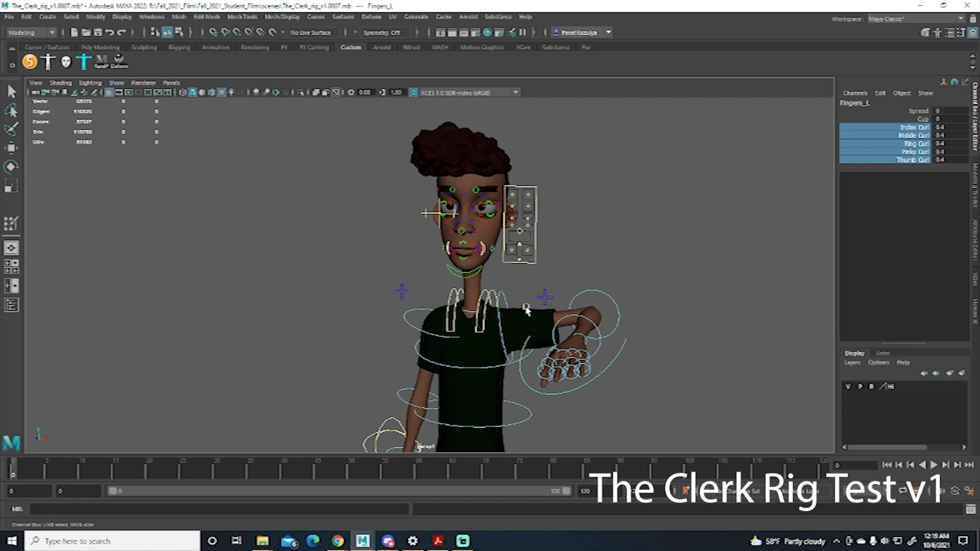The image size is (980, 551).
Task: Open the Deform tool on the Custom shelf
Action: coord(118,61)
